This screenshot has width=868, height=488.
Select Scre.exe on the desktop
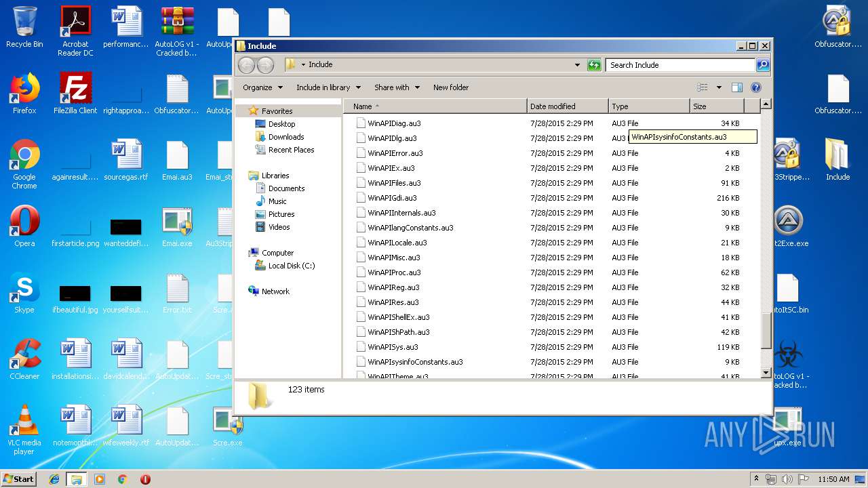pos(228,426)
